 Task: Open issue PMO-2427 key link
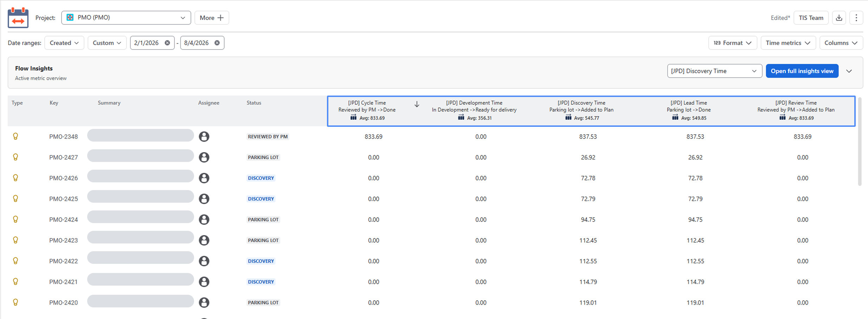coord(64,157)
